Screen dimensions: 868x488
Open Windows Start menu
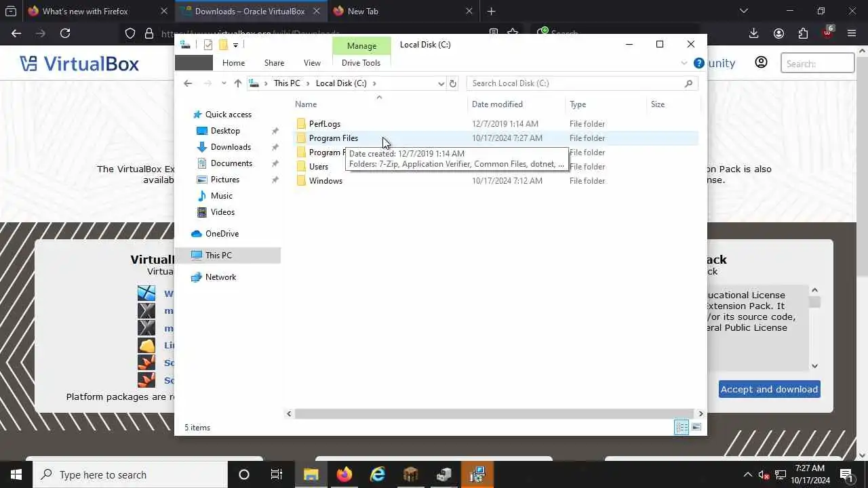(16, 474)
